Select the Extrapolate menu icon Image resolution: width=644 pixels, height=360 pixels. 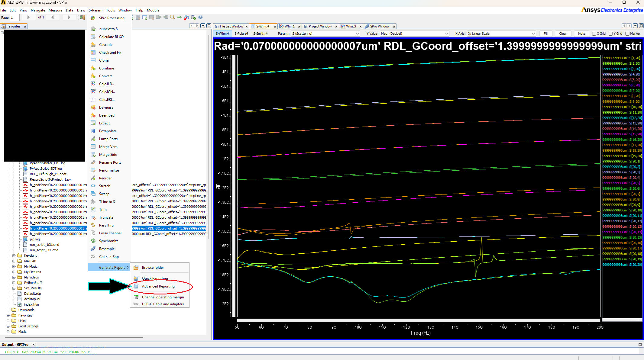(93, 131)
